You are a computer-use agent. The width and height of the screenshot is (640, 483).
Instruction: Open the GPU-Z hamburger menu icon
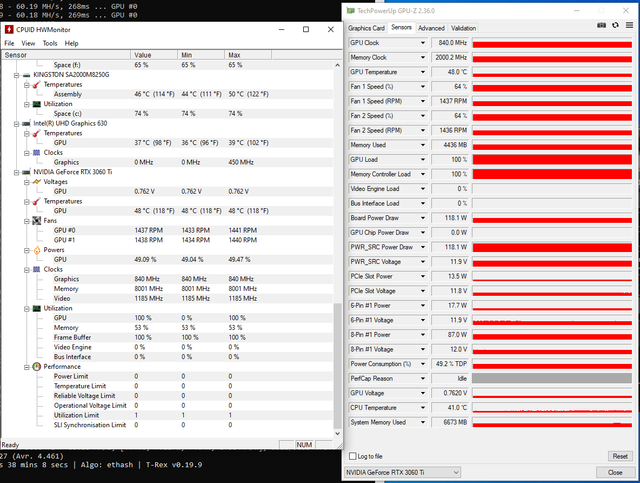coord(629,25)
